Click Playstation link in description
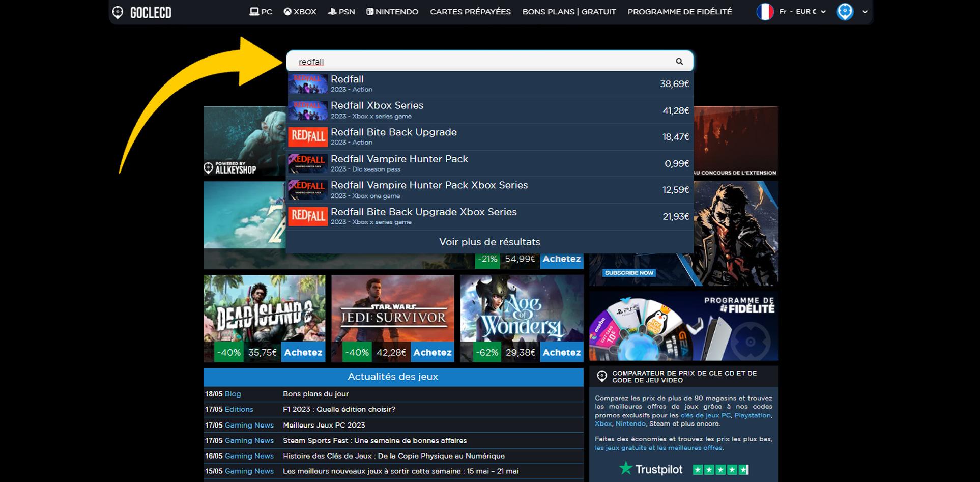The height and width of the screenshot is (482, 980). [753, 415]
